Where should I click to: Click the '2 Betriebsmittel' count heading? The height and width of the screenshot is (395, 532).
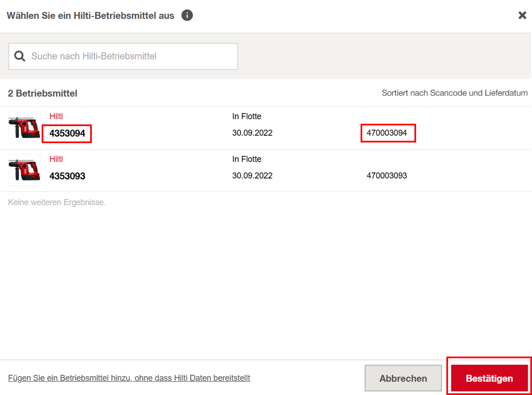(42, 93)
